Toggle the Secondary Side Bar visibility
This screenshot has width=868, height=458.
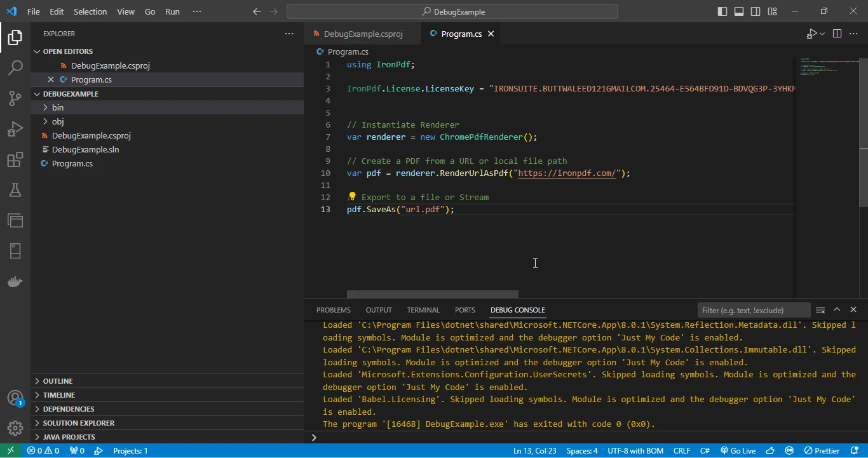756,11
